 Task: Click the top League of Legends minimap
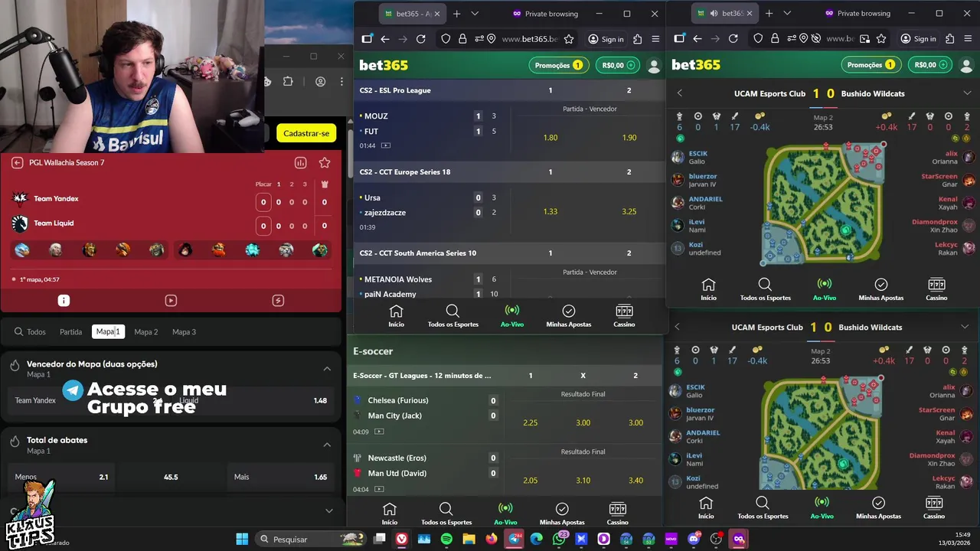point(824,204)
